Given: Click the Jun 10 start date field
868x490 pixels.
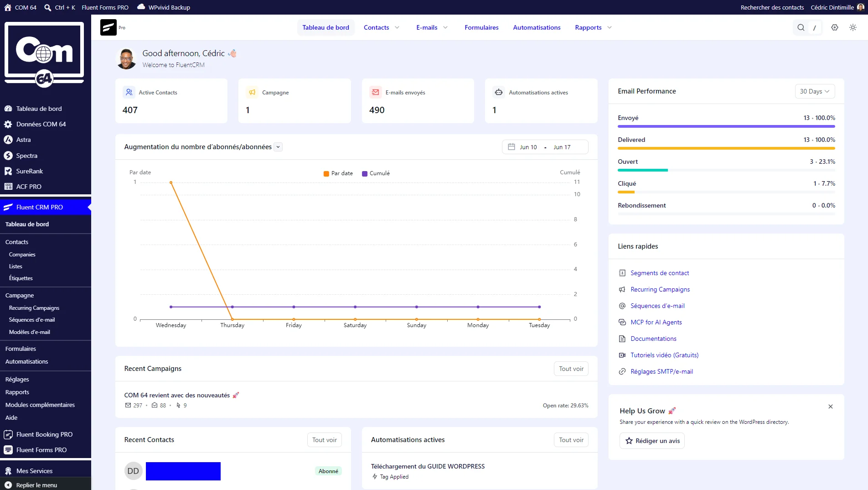Looking at the screenshot, I should click(528, 147).
